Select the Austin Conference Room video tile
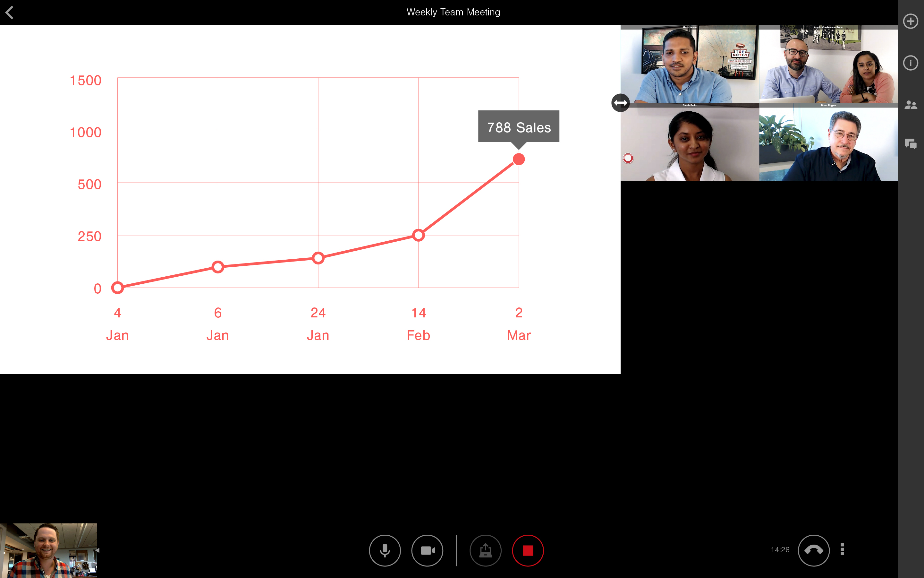 pos(828,64)
